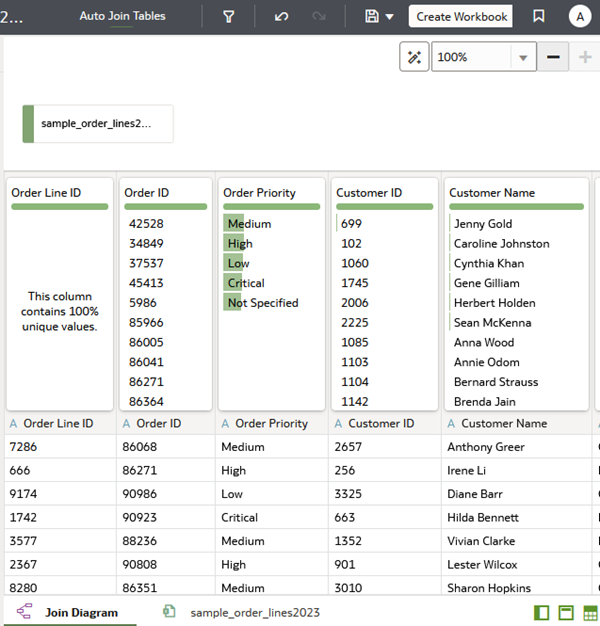Click the Medium bar in Order Priority
This screenshot has width=600, height=626.
click(233, 224)
